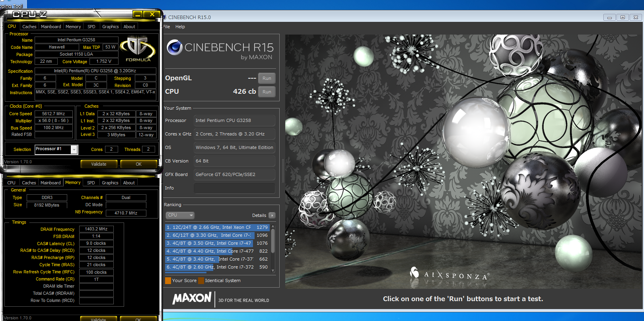Switch to the Graphics tab in upper CPU-Z
Screen dimensions: 644x321
pyautogui.click(x=111, y=27)
